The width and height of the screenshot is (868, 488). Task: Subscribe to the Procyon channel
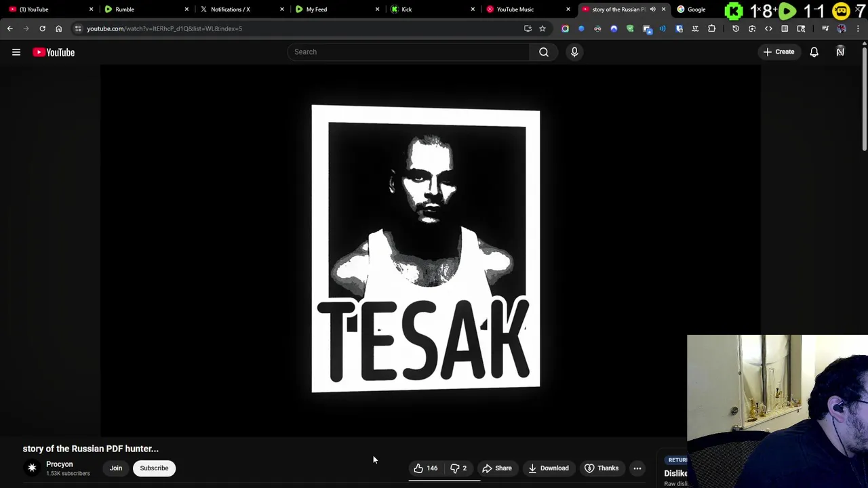pyautogui.click(x=154, y=468)
